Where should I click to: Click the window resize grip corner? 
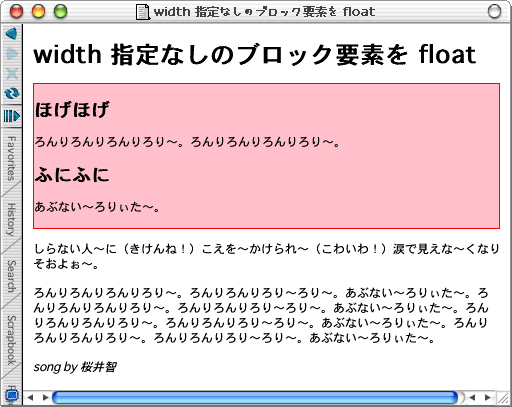point(503,397)
